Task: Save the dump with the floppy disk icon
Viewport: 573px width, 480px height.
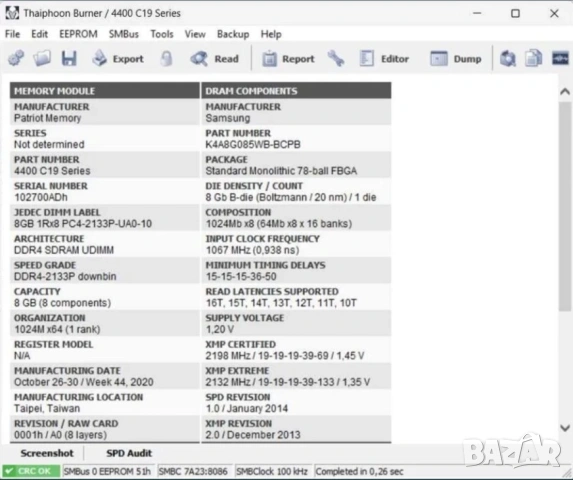Action: (x=69, y=58)
